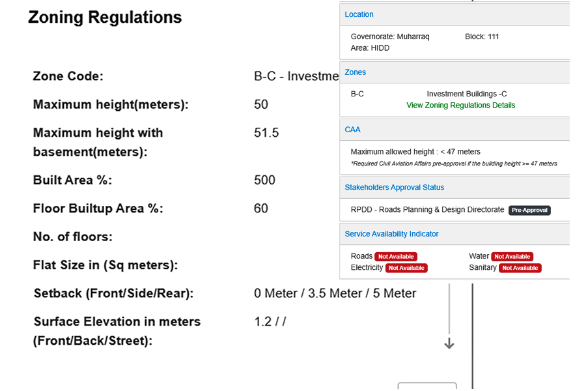Select the Service Availability Indicator header
This screenshot has width=588, height=391.
pos(391,234)
